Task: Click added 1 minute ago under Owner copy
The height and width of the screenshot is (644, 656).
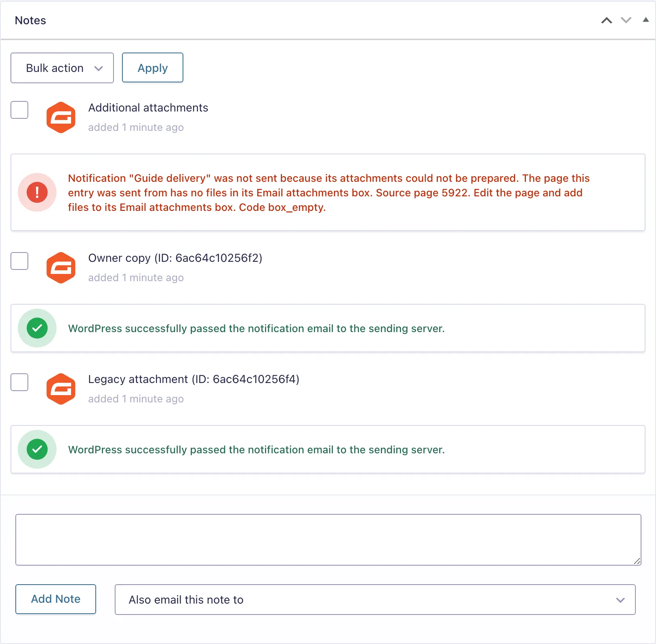Action: click(x=136, y=278)
